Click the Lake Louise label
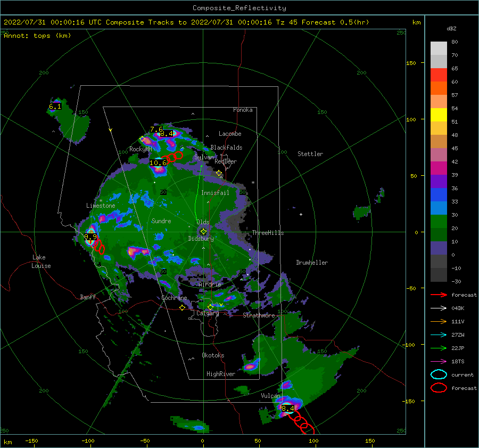Screen dimensions: 479x448 pos(41,262)
